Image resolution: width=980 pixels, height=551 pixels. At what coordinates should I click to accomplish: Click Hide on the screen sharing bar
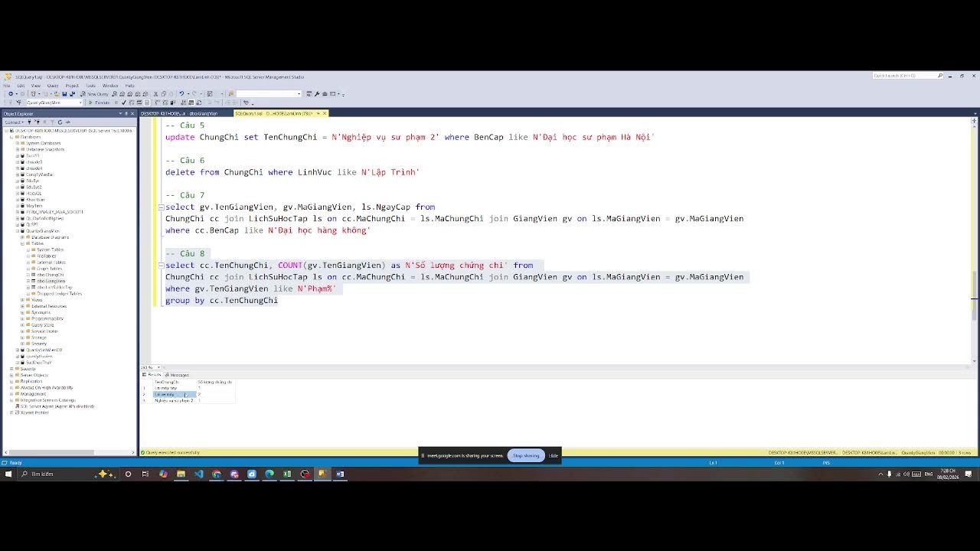tap(553, 455)
